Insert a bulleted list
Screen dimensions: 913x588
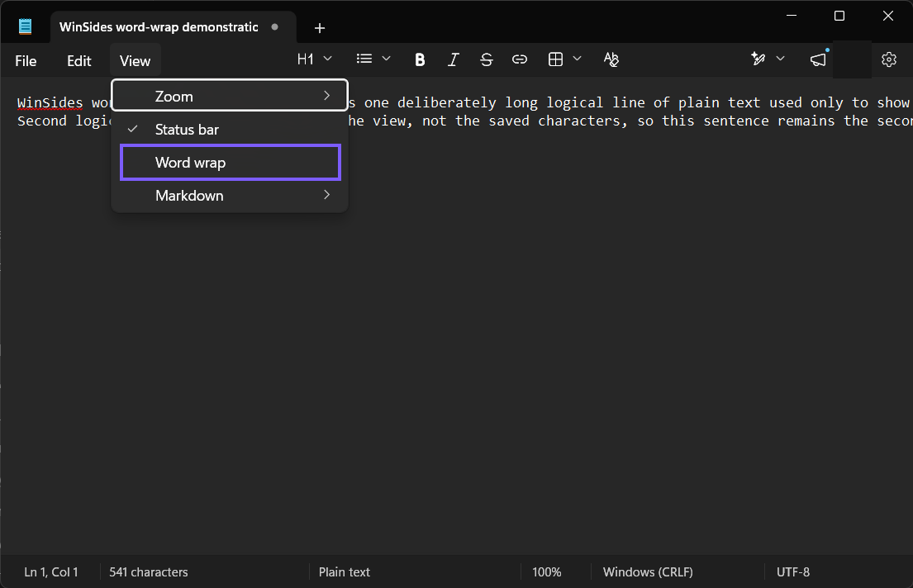pos(364,59)
